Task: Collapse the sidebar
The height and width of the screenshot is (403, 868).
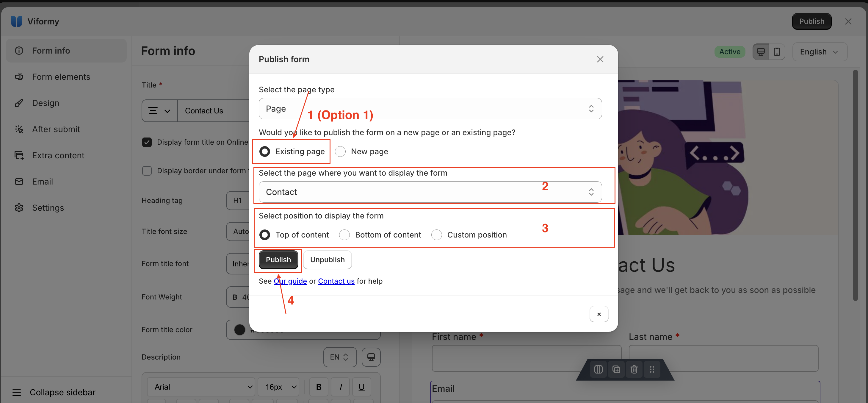Action: [54, 392]
